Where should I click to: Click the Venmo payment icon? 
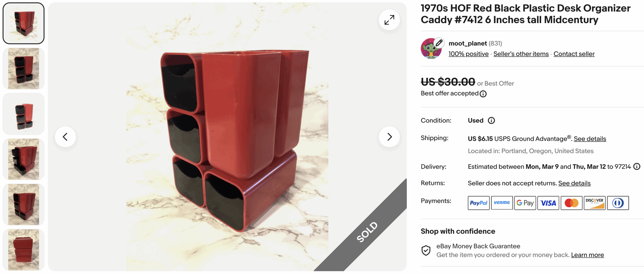click(x=502, y=203)
